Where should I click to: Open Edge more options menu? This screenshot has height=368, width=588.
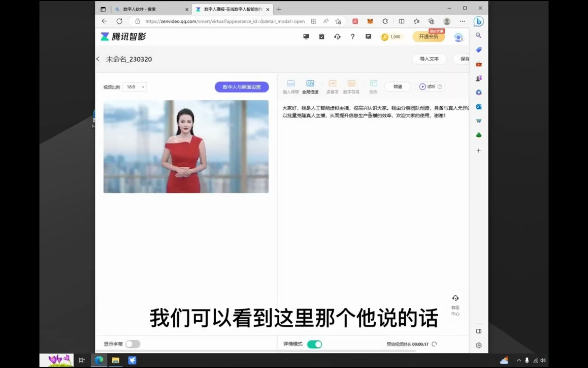tap(462, 21)
